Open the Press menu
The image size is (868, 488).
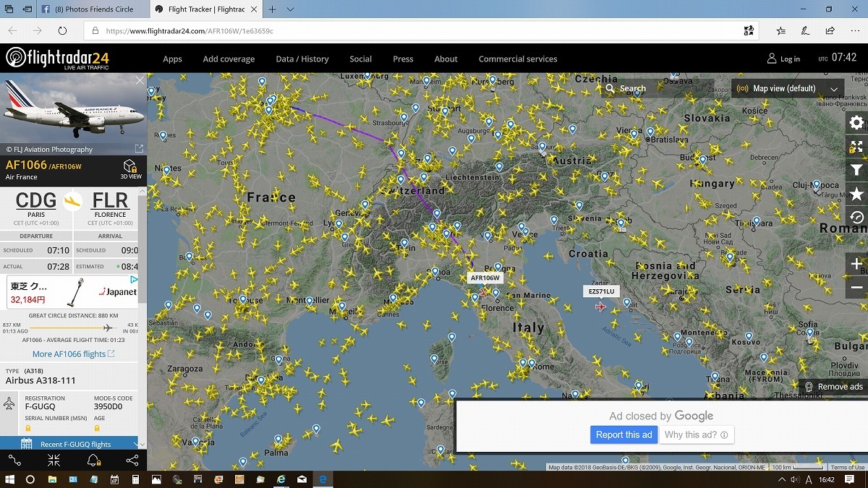(403, 59)
